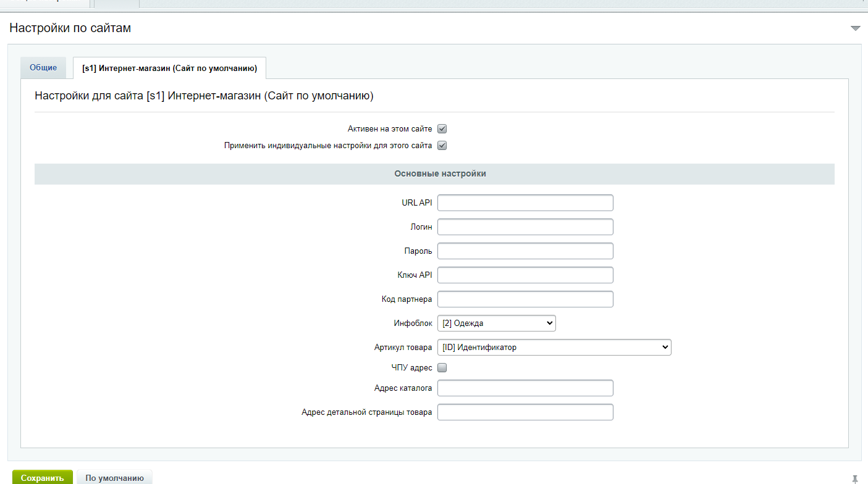Click the Адрес детальной страницы товара field
The image size is (868, 484).
(x=525, y=412)
